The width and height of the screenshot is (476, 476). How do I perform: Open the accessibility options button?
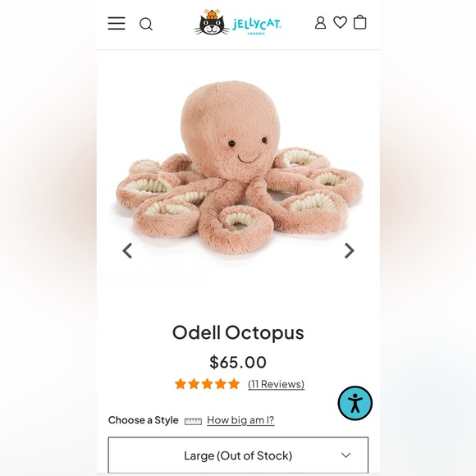tap(355, 403)
